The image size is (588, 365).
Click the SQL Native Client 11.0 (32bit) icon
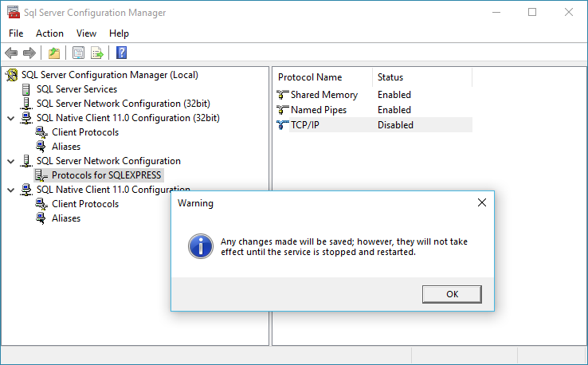[26, 118]
